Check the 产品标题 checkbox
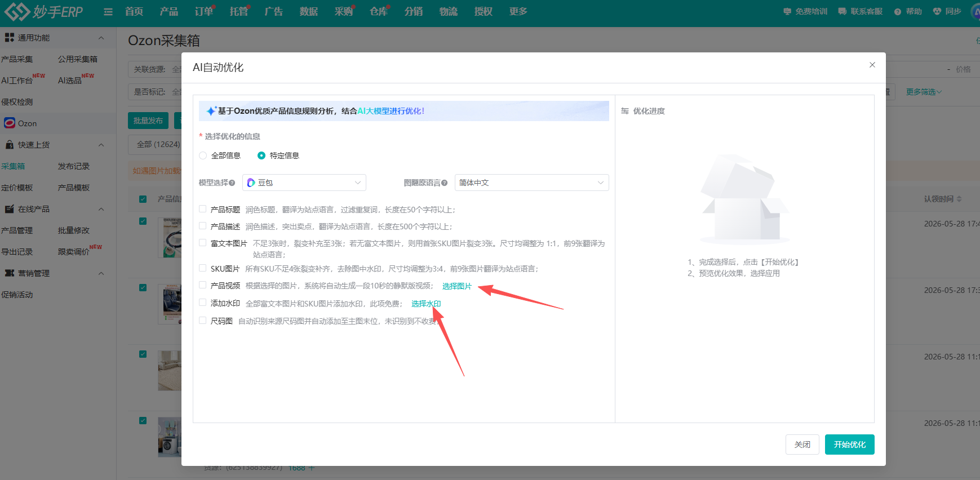 tap(202, 209)
